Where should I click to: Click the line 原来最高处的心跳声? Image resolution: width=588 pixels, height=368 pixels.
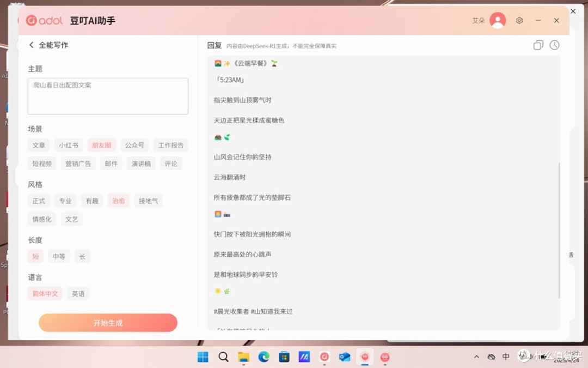click(x=243, y=255)
